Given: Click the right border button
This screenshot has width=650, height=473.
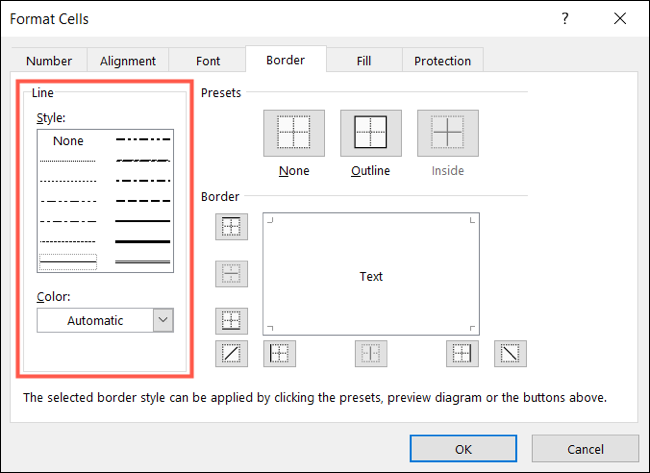Looking at the screenshot, I should click(462, 353).
